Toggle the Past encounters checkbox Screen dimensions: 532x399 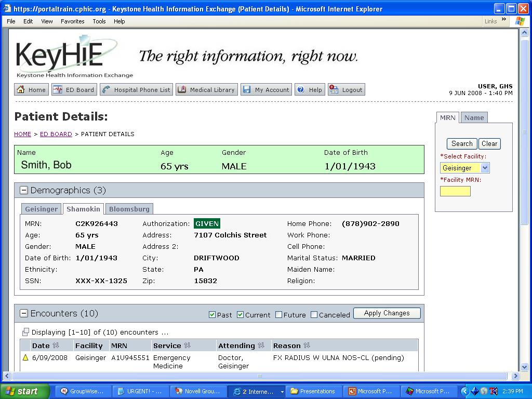(212, 315)
